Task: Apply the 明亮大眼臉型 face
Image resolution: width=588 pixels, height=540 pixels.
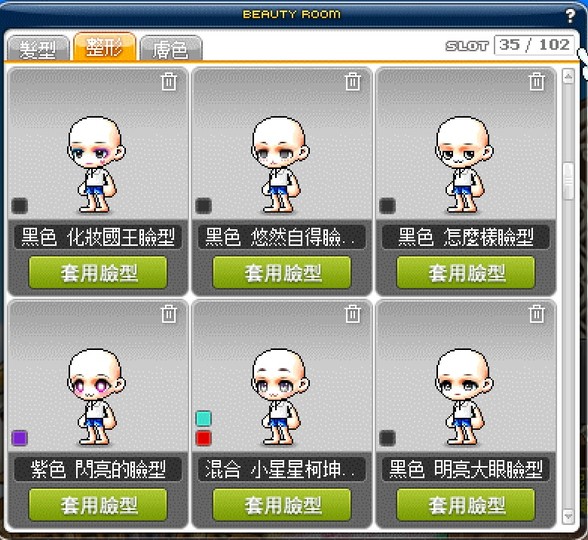Action: point(466,505)
